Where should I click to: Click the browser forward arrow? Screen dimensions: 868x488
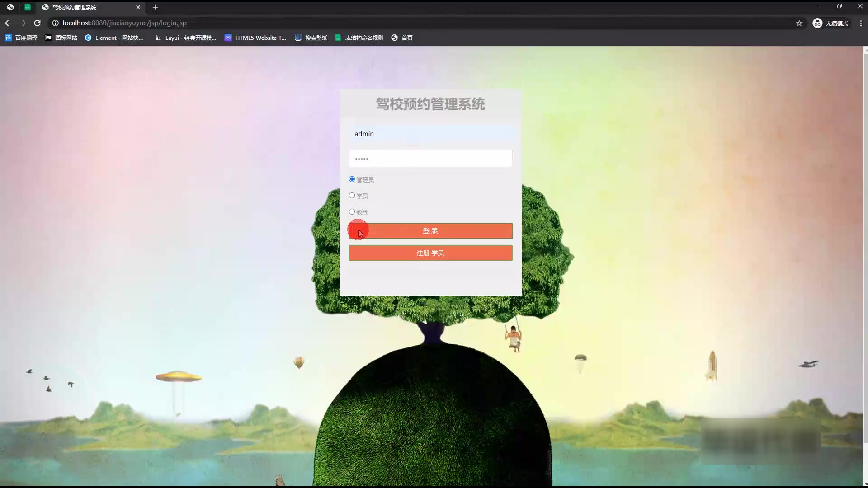point(23,23)
